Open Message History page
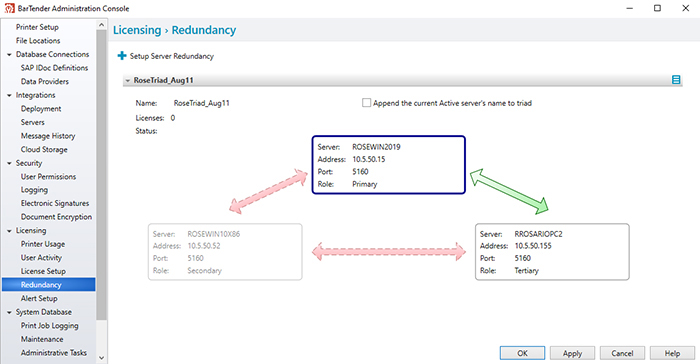 (x=48, y=136)
